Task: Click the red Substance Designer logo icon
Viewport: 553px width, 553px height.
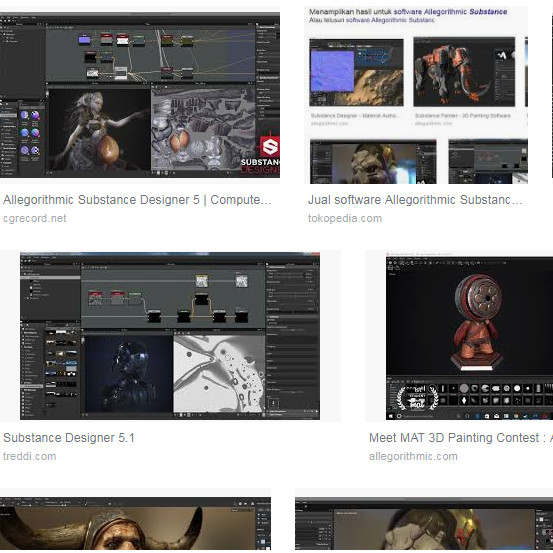Action: click(x=270, y=147)
